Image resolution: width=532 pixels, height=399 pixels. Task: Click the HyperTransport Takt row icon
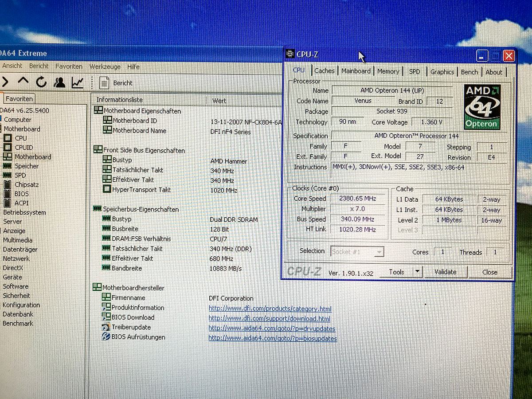tap(106, 189)
